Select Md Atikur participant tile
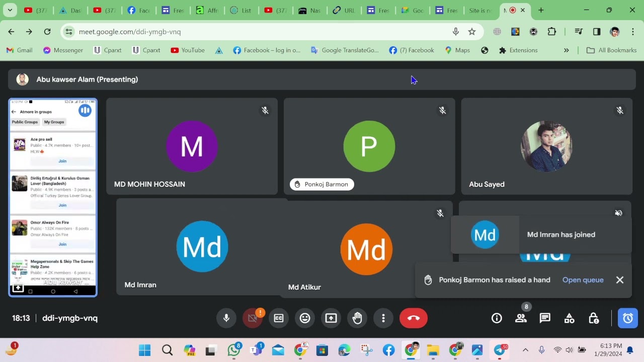This screenshot has height=362, width=644. pyautogui.click(x=366, y=249)
